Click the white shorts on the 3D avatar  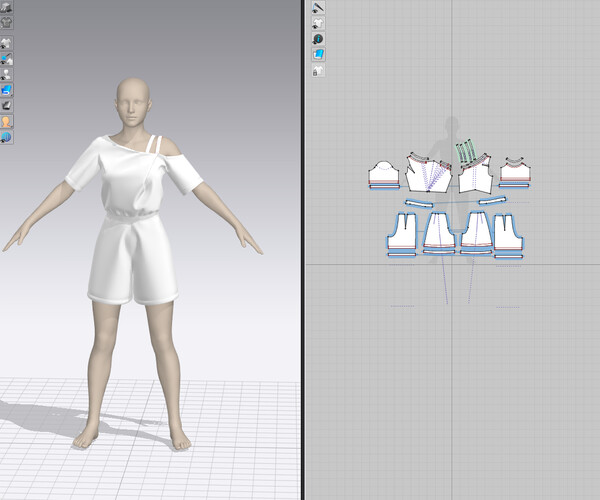[x=132, y=260]
